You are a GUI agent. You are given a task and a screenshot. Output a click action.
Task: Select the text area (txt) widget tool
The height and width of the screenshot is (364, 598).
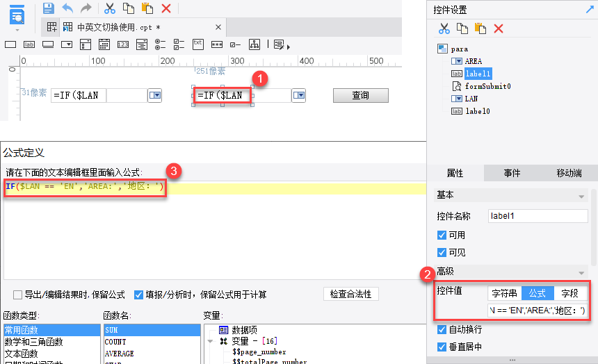tap(198, 44)
